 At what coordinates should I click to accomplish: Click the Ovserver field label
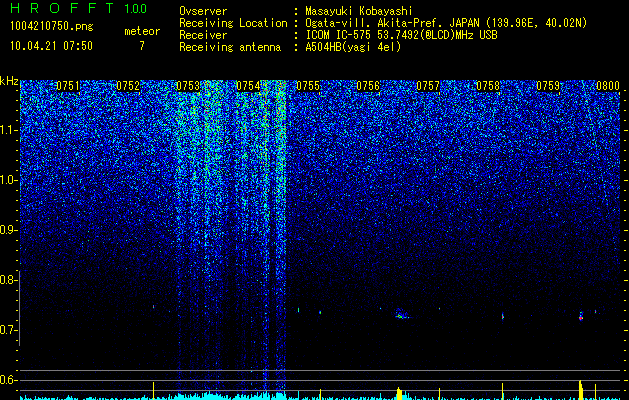tap(203, 11)
